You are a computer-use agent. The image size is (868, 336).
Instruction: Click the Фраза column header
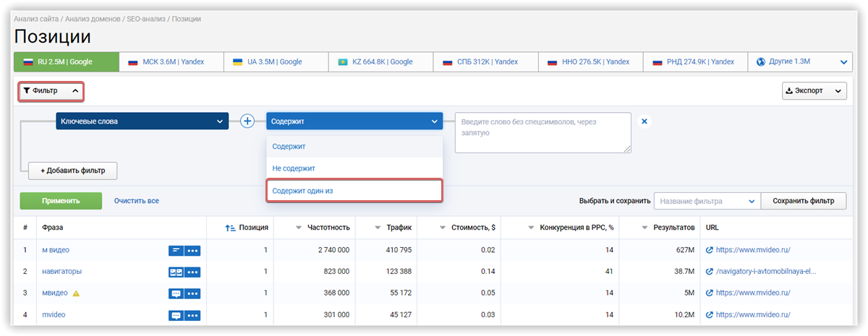(x=53, y=228)
